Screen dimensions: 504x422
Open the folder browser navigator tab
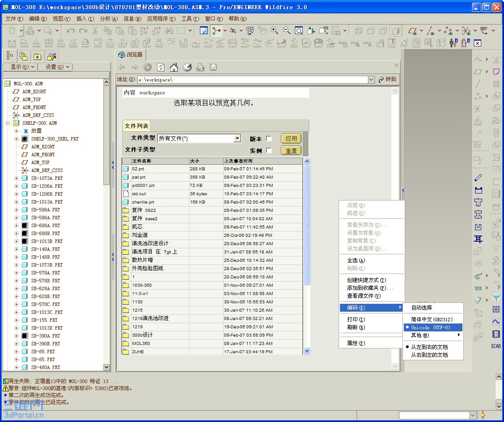[x=24, y=56]
